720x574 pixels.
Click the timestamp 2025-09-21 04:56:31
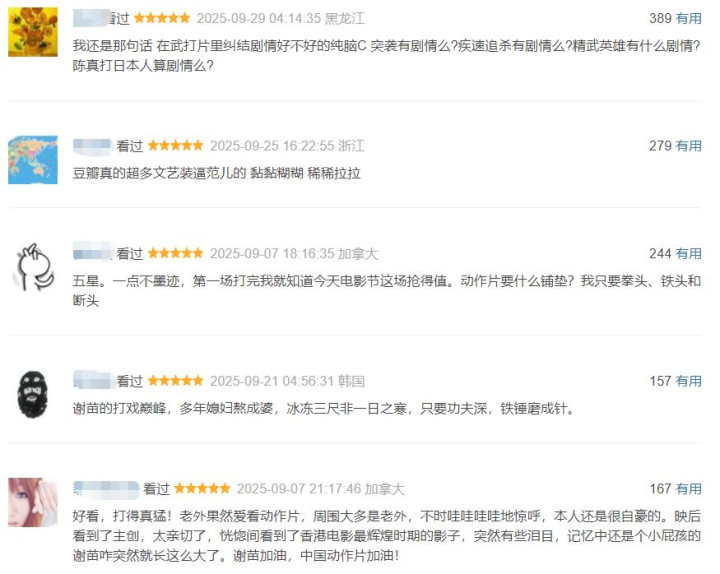pyautogui.click(x=272, y=381)
